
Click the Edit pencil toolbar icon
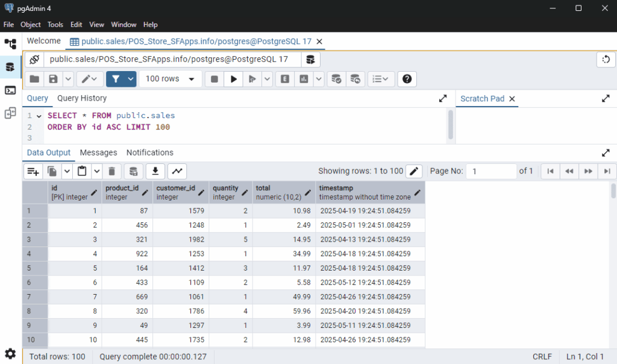86,79
